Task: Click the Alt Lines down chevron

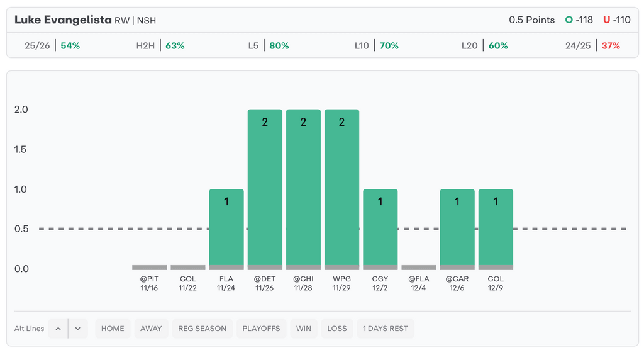Action: click(x=78, y=329)
